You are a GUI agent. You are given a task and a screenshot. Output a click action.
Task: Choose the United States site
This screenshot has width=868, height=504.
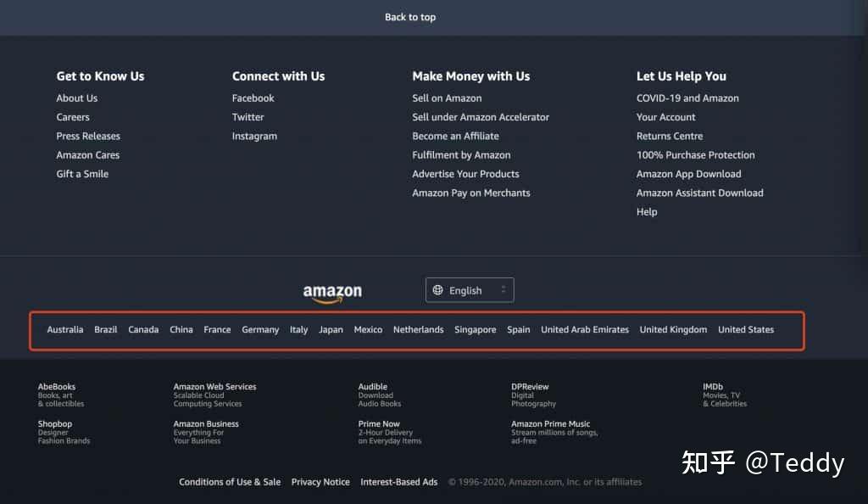tap(746, 329)
